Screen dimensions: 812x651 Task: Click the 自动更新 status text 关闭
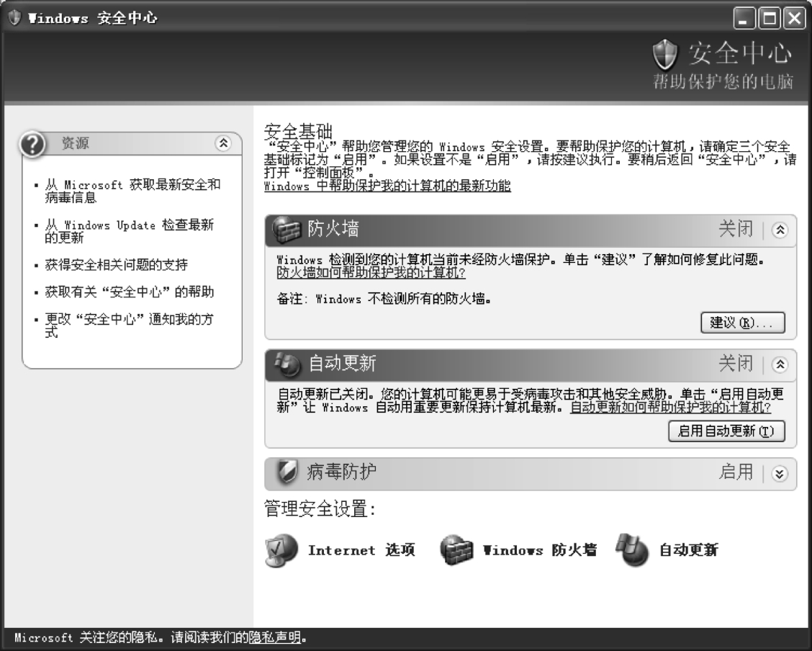click(736, 364)
